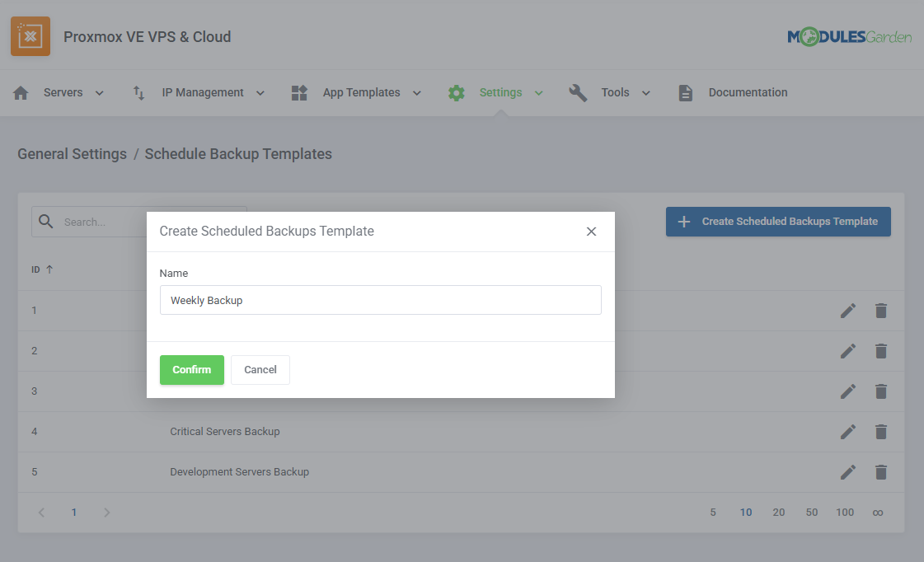The height and width of the screenshot is (562, 924).
Task: Click Schedule Backup Templates breadcrumb text
Action: pyautogui.click(x=238, y=154)
